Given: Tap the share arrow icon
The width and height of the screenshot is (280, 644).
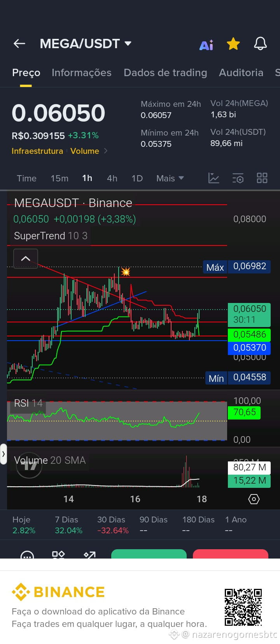Looking at the screenshot, I should pos(89,554).
